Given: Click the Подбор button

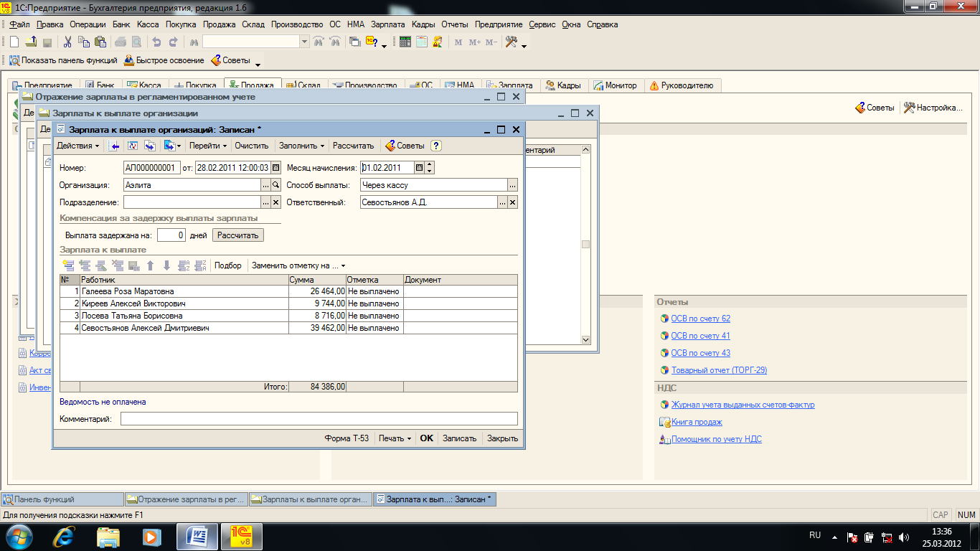Looking at the screenshot, I should [x=228, y=265].
